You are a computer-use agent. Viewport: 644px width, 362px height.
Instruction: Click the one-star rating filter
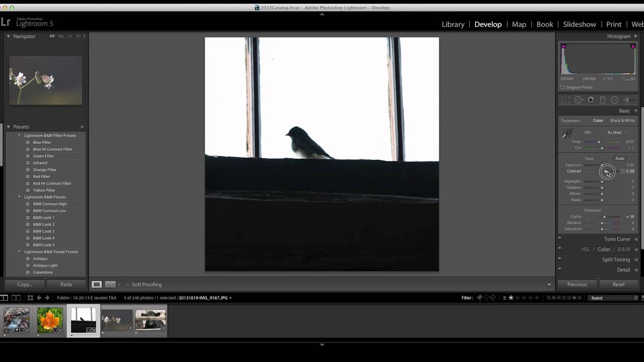511,298
